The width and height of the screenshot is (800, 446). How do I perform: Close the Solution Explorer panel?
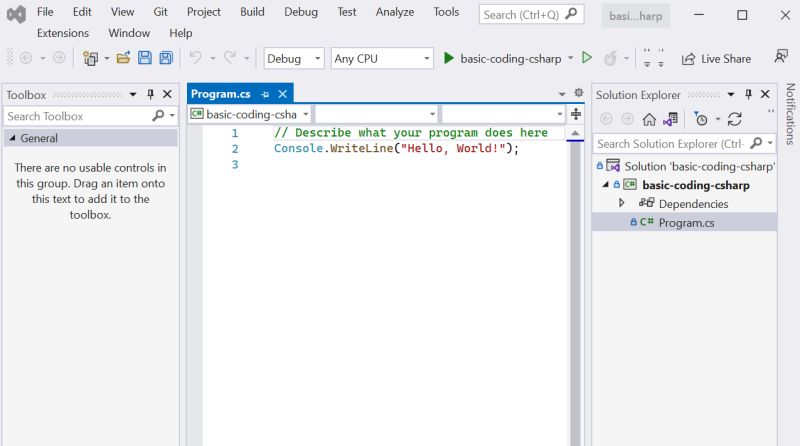point(765,94)
